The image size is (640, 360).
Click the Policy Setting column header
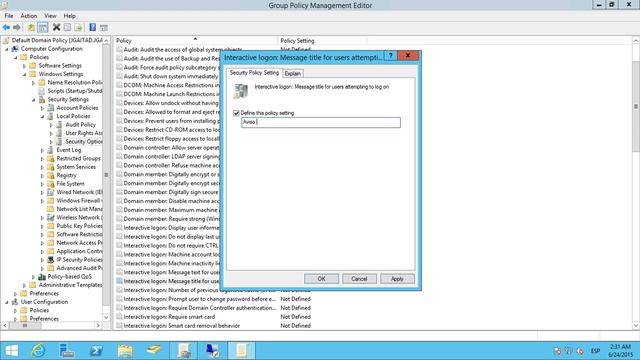(322, 41)
